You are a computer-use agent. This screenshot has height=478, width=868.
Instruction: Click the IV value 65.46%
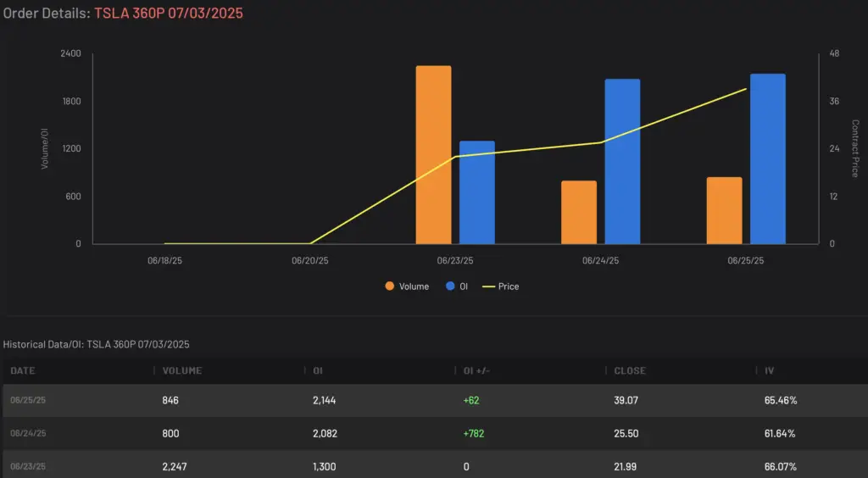(781, 400)
